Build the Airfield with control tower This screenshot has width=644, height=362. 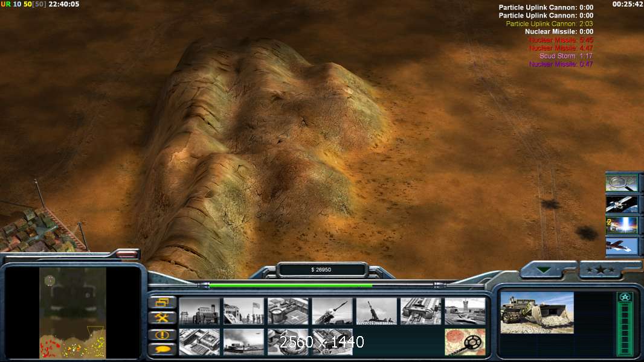click(465, 311)
